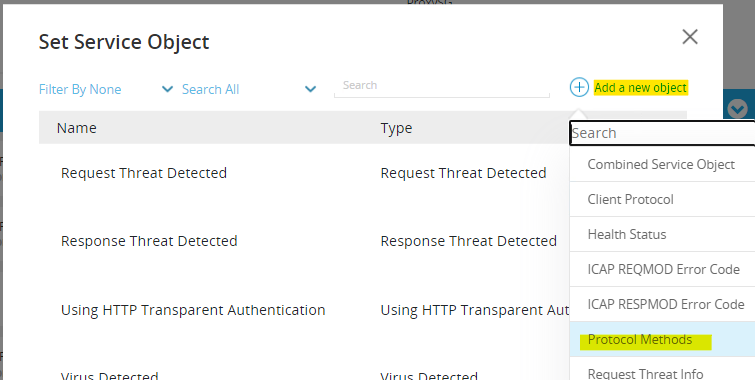
Task: Sort by the Name column header
Action: pyautogui.click(x=77, y=128)
